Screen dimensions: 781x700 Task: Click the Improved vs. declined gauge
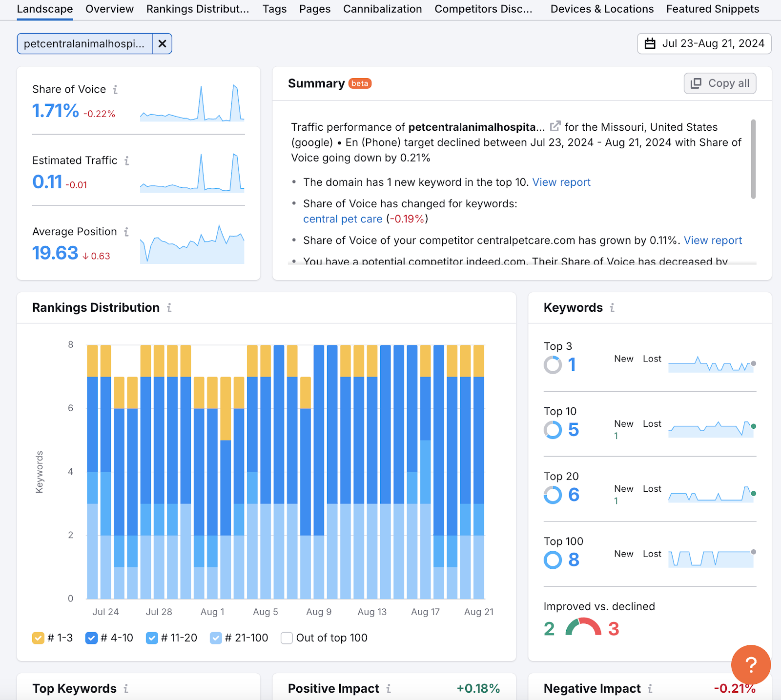click(583, 626)
